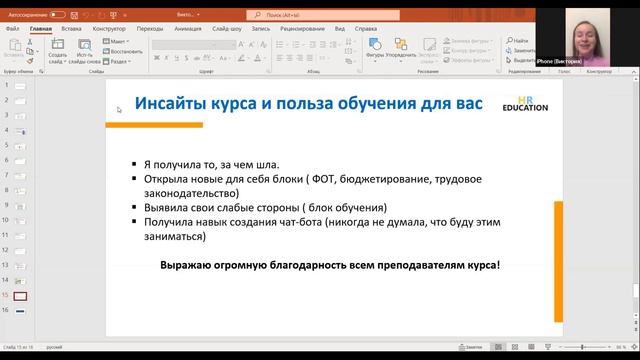Click the justify alignment icon
Screen dimensions: 640x360
310,58
